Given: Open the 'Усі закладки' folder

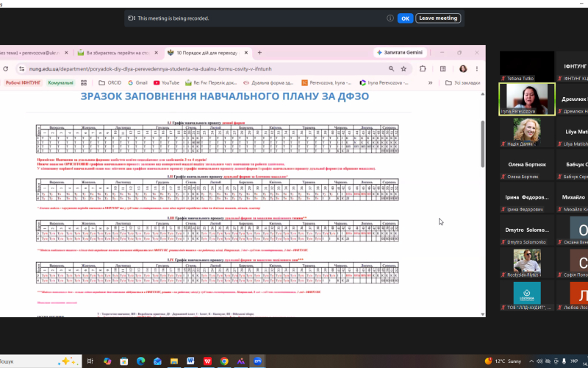Looking at the screenshot, I should coord(463,82).
